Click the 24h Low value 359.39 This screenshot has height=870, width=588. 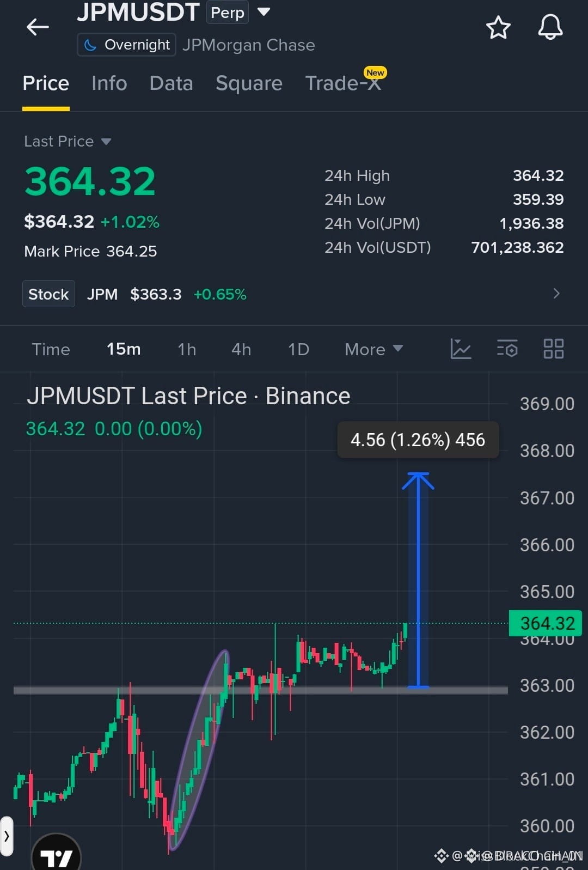tap(538, 199)
